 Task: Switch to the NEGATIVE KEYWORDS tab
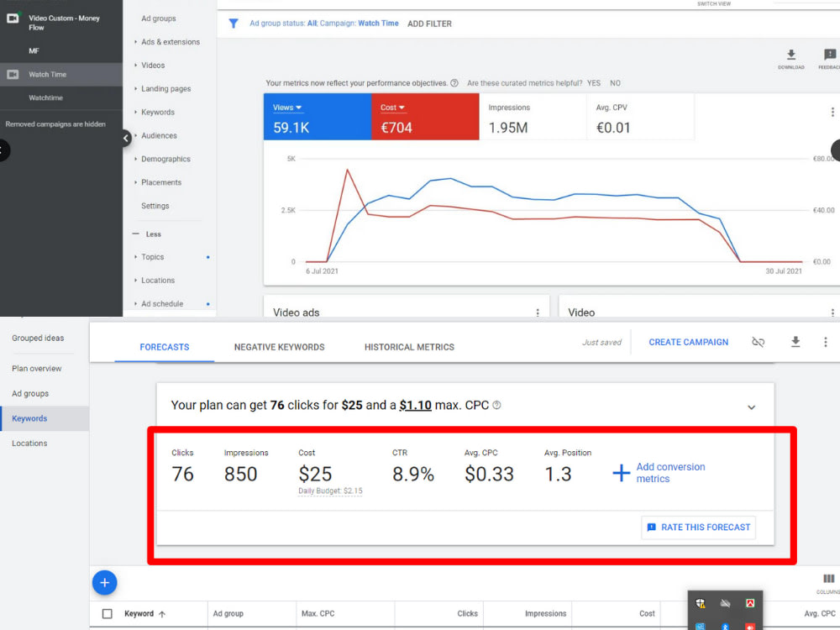(x=279, y=347)
